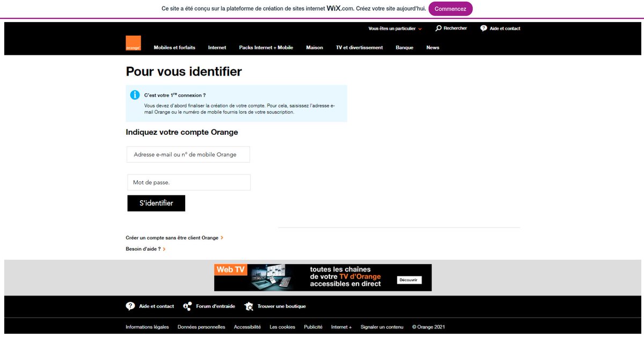The image size is (644, 338).
Task: Click the blue info icon in the notice box
Action: 135,95
